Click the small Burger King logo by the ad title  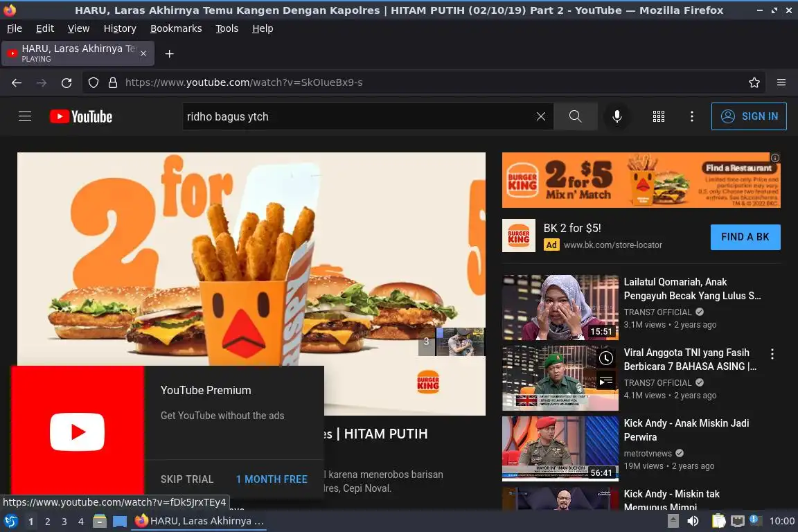[x=519, y=236]
